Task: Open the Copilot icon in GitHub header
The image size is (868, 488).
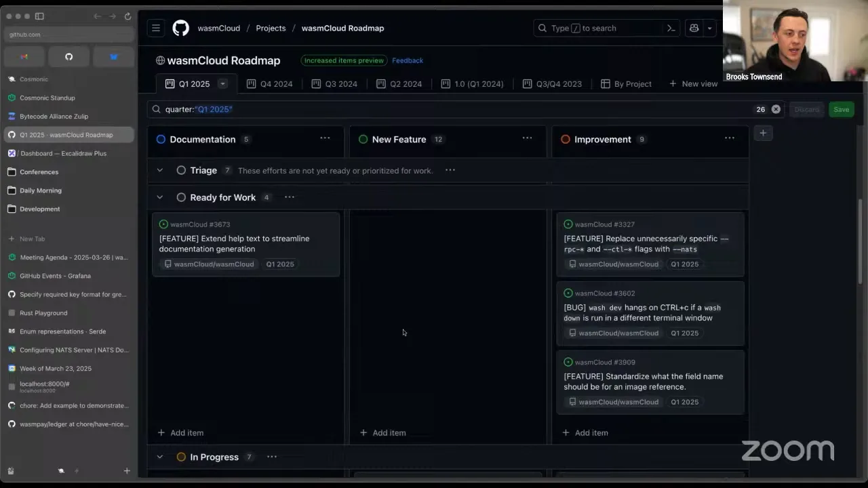Action: pyautogui.click(x=694, y=28)
